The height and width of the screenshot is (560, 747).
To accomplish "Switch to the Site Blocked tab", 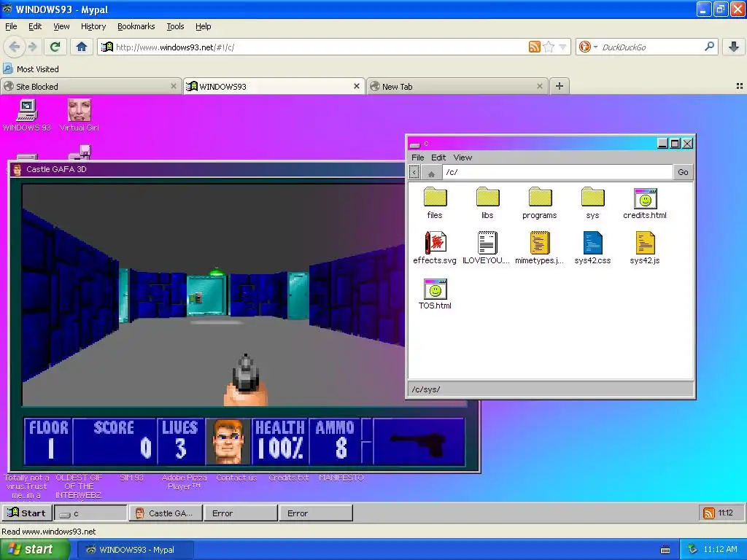I will [x=91, y=86].
